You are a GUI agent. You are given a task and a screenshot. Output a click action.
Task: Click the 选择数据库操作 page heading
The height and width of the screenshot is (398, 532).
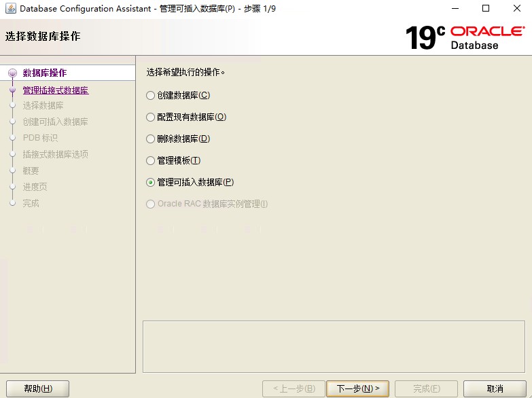43,36
